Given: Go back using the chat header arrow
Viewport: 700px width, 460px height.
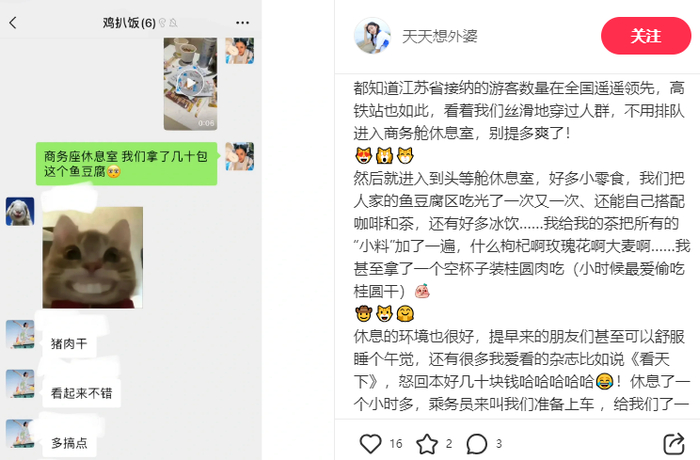Looking at the screenshot, I should coord(13,23).
